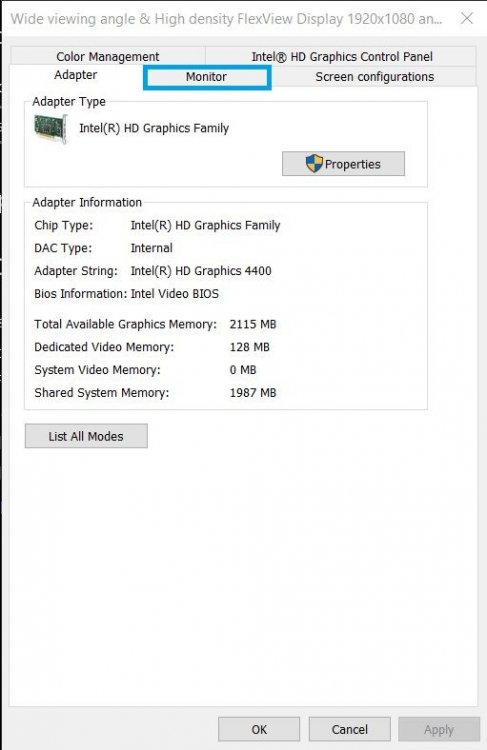
Task: Click Bios Information Intel Video BIOS
Action: pos(175,294)
